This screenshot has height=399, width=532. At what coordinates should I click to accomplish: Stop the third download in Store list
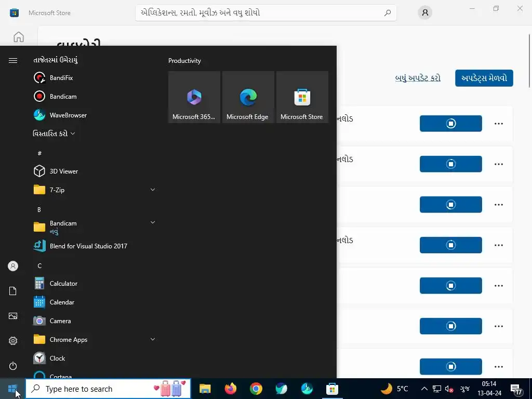[x=450, y=205]
